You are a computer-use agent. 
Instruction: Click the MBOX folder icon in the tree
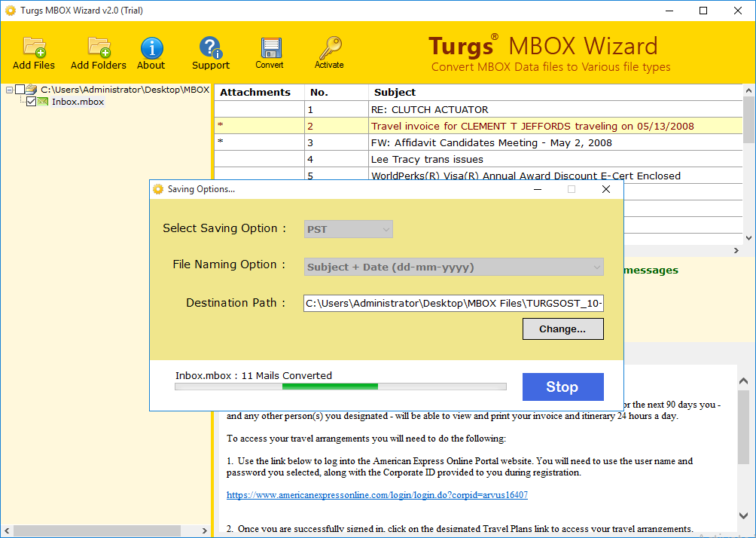tap(32, 89)
